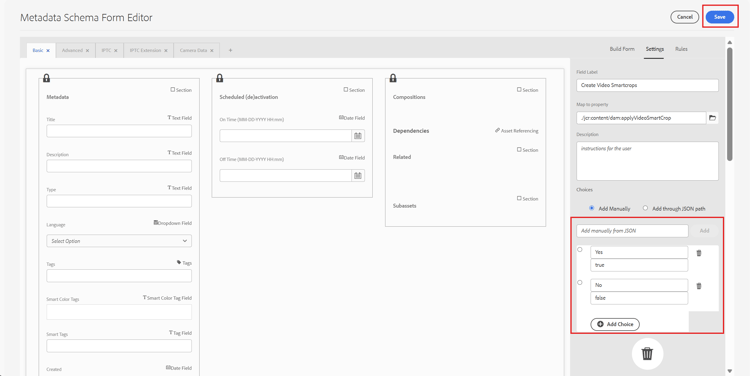The width and height of the screenshot is (750, 376).
Task: Close the Advanced tab with its x
Action: pyautogui.click(x=88, y=50)
